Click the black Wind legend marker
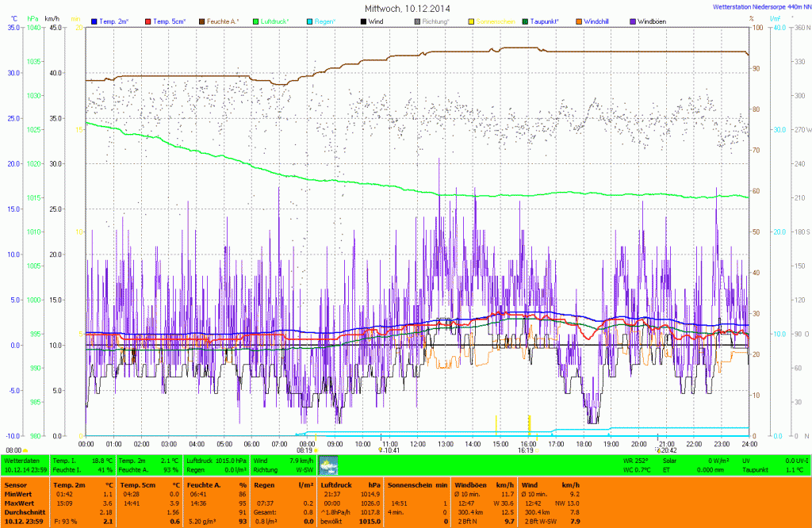This screenshot has width=812, height=528. 364,21
